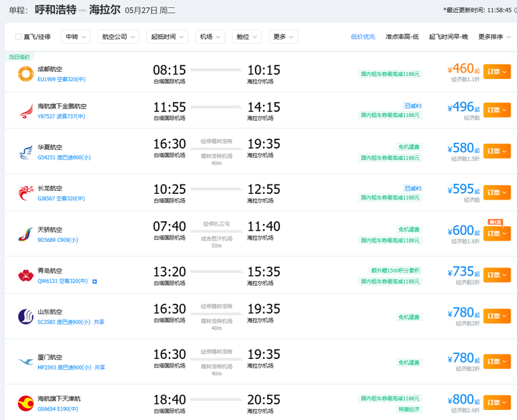The height and width of the screenshot is (420, 517).
Task: Book the ¥735 青岛航空 flight
Action: (497, 275)
